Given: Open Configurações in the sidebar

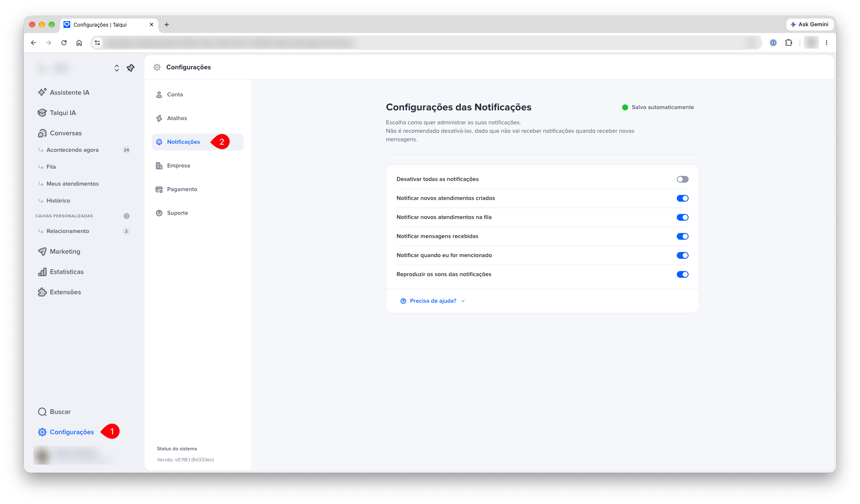Looking at the screenshot, I should 66,432.
